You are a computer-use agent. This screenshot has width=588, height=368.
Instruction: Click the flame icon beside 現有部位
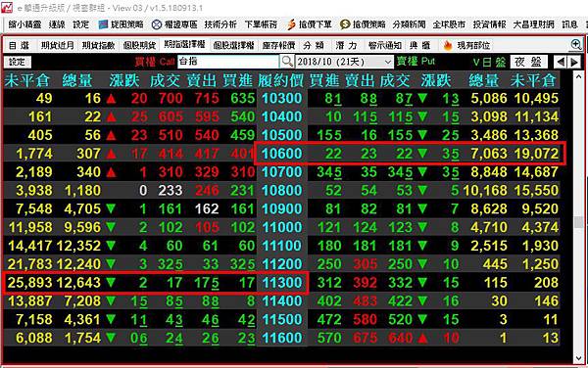coord(448,46)
